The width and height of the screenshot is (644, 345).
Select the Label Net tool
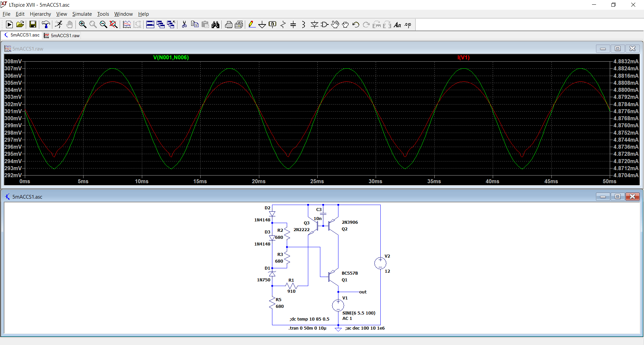[x=273, y=24]
